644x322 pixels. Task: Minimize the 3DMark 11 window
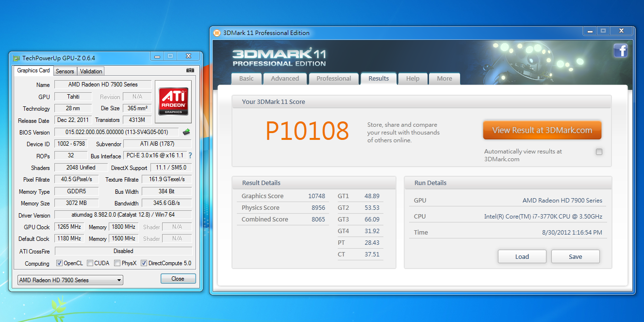coord(590,31)
